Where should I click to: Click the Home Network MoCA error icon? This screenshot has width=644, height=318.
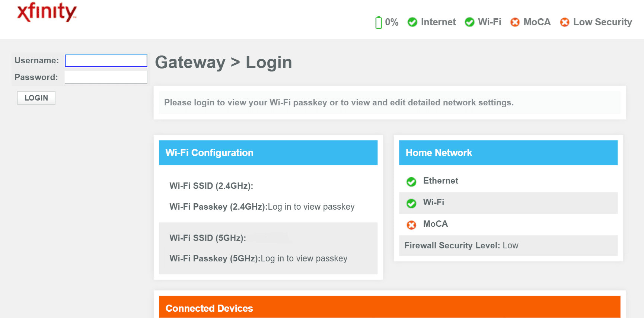(x=411, y=225)
